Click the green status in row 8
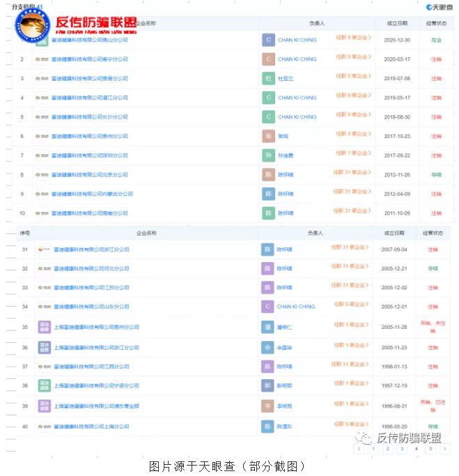Viewport: 459px width, 476px height. coord(437,175)
